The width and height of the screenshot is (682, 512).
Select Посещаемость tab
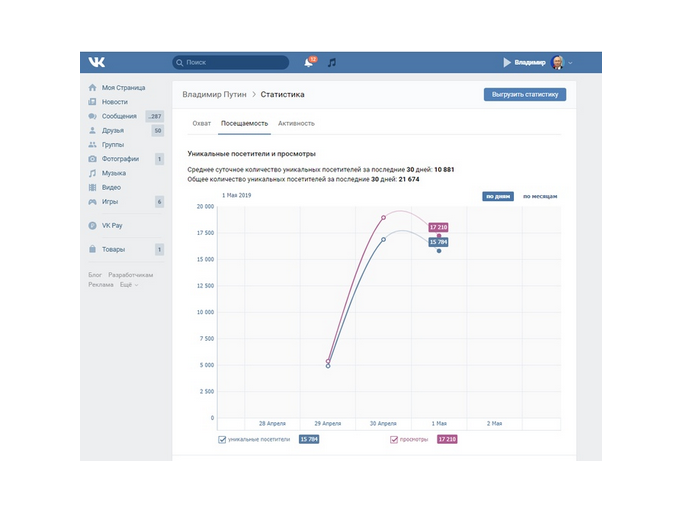(x=244, y=124)
